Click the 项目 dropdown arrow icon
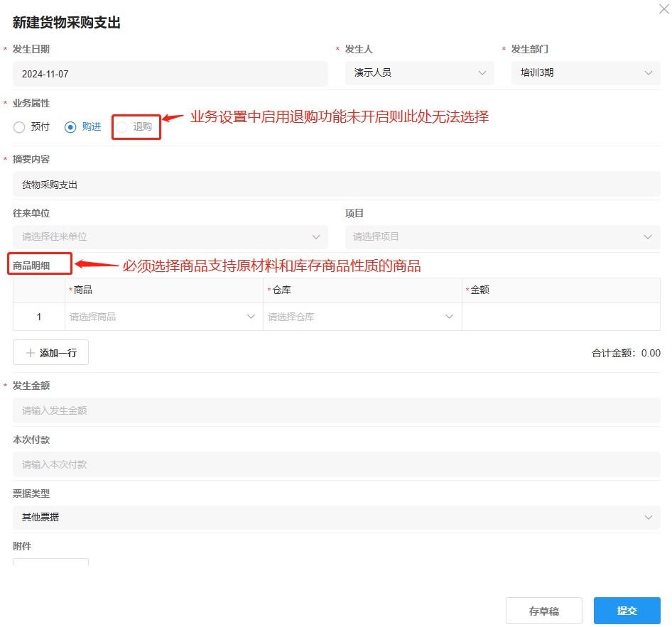This screenshot has height=627, width=672. point(646,236)
